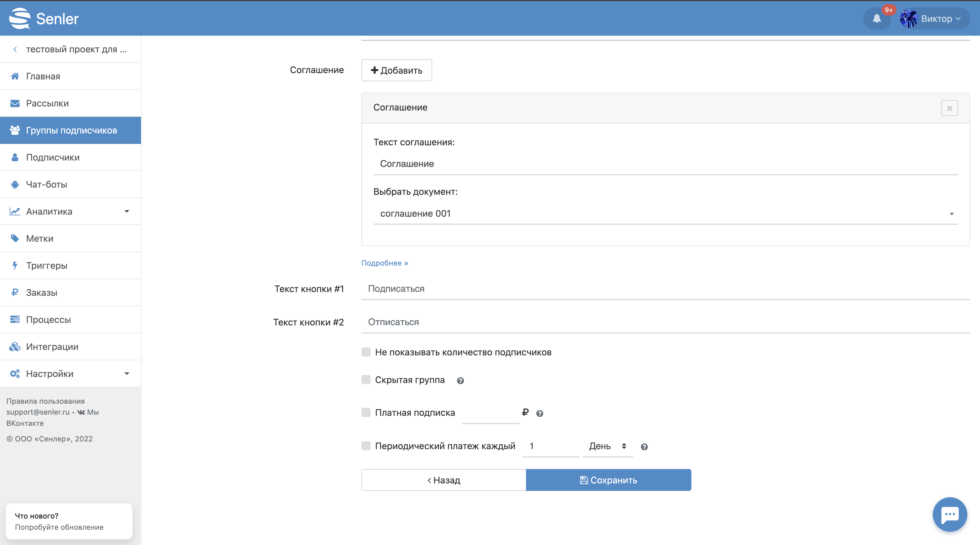Toggle the Скрытая группа checkbox
The width and height of the screenshot is (980, 545).
point(366,380)
